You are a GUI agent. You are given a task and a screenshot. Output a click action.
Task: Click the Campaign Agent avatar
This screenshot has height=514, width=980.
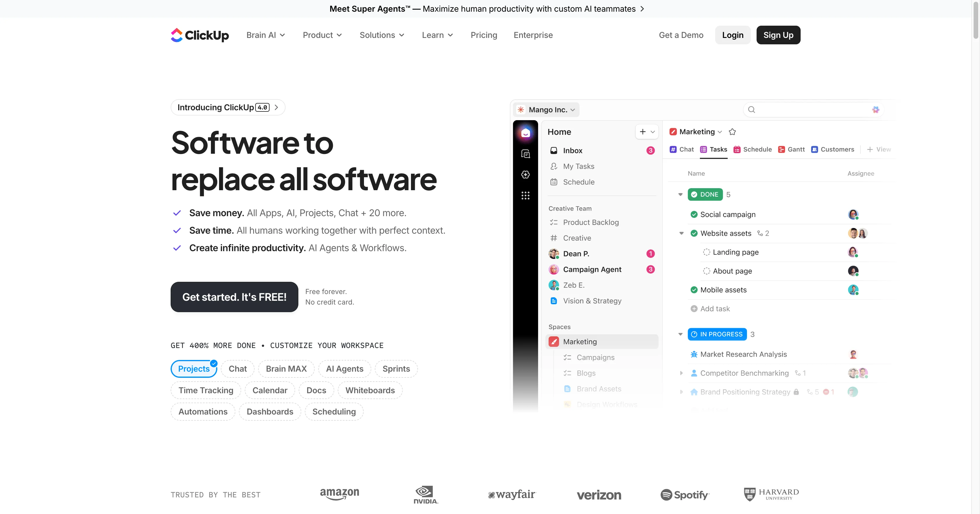click(554, 269)
